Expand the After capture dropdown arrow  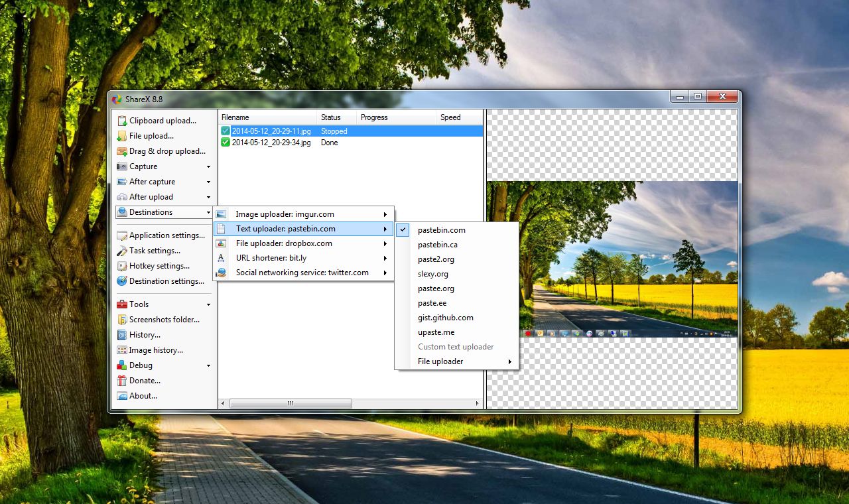coord(208,182)
